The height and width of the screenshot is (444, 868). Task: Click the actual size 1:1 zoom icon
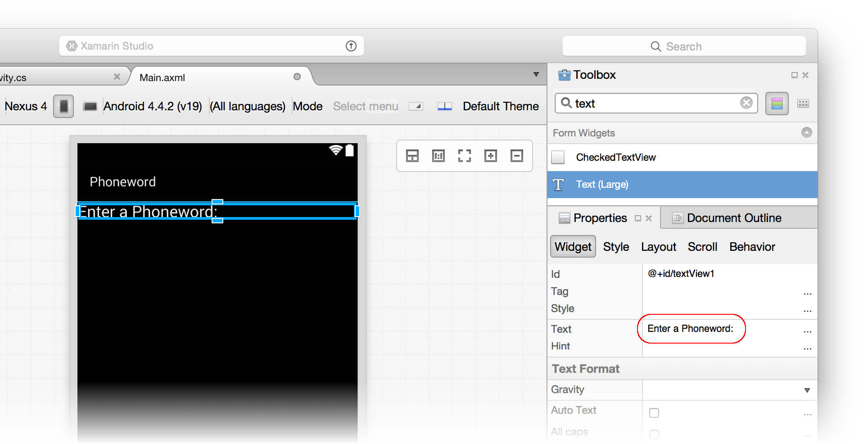tap(438, 156)
